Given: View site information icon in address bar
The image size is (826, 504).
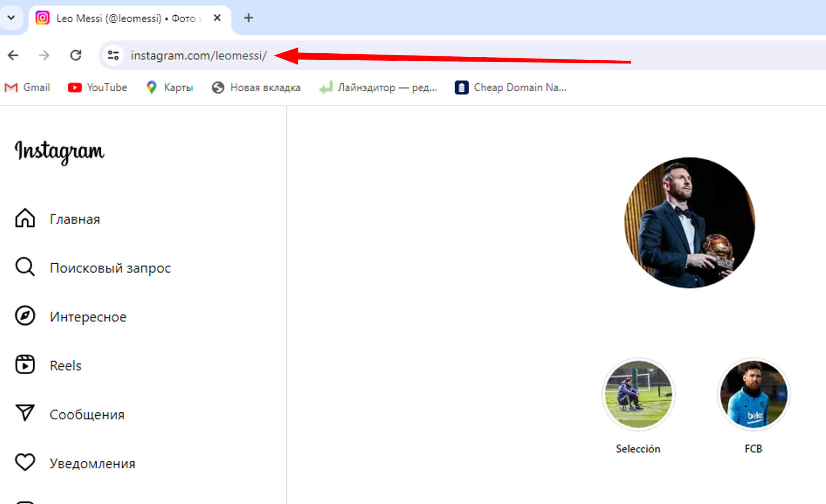Looking at the screenshot, I should coord(114,55).
